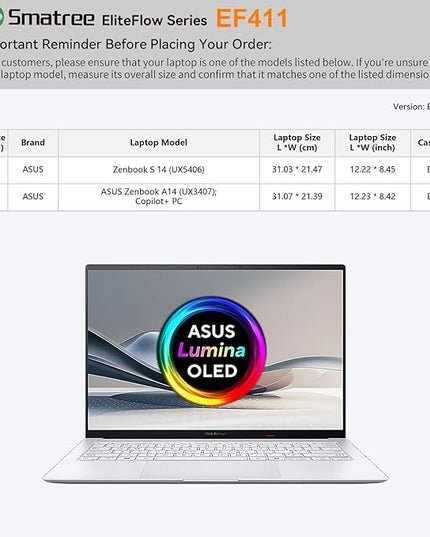The image size is (430, 537).
Task: Click the Smatree brand name
Action: [x=51, y=18]
